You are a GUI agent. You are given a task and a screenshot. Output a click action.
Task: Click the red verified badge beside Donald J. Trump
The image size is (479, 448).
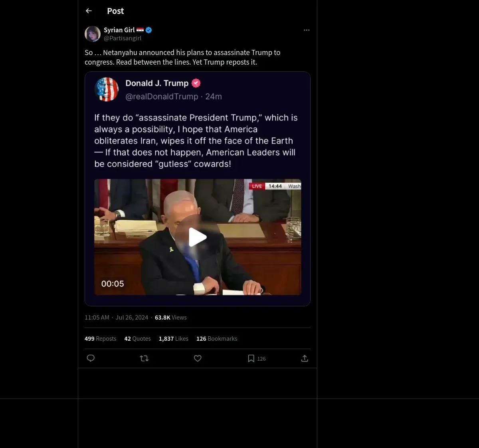[196, 83]
